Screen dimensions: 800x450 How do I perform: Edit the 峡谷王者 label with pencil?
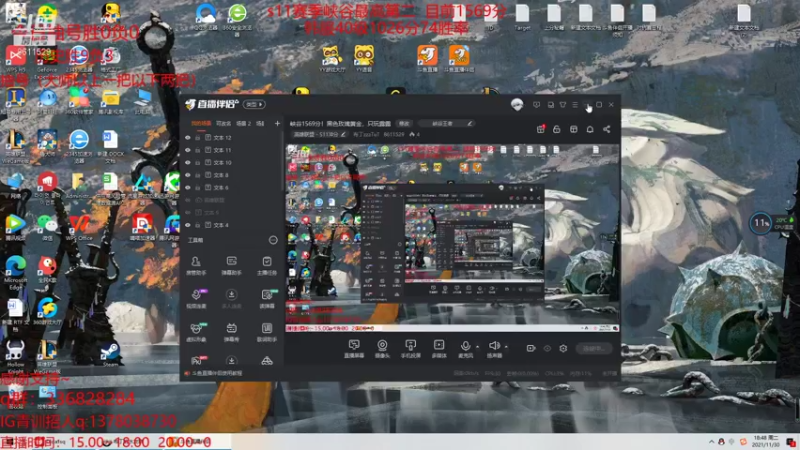point(470,123)
